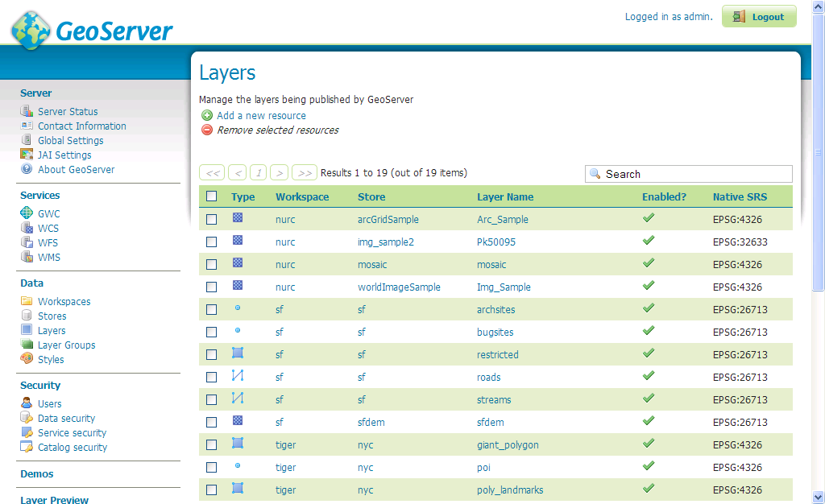Image resolution: width=825 pixels, height=504 pixels.
Task: Click Remove selected resources link
Action: 278,130
